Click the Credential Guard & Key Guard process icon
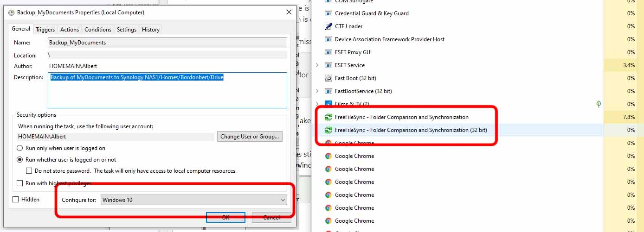644x232 pixels. click(328, 13)
